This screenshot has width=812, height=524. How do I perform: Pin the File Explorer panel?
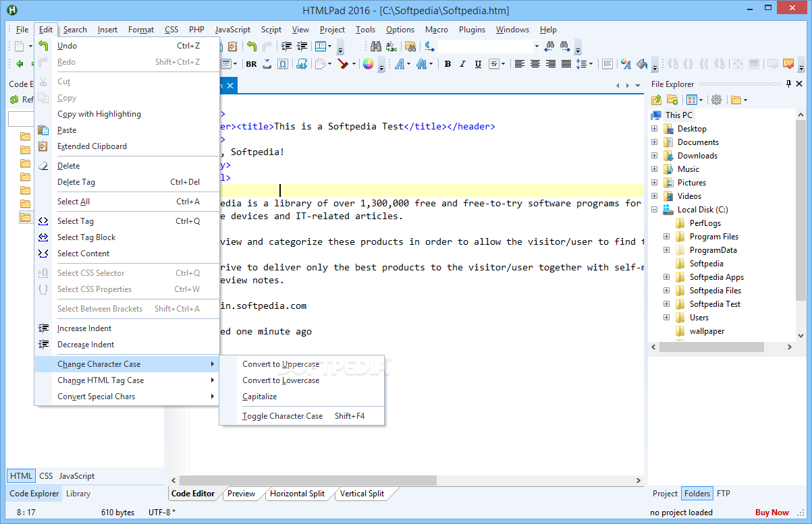point(788,84)
